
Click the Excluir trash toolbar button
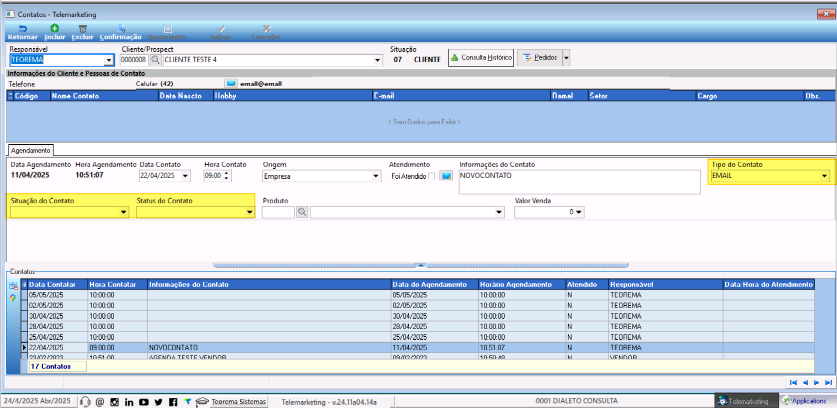pyautogui.click(x=82, y=33)
